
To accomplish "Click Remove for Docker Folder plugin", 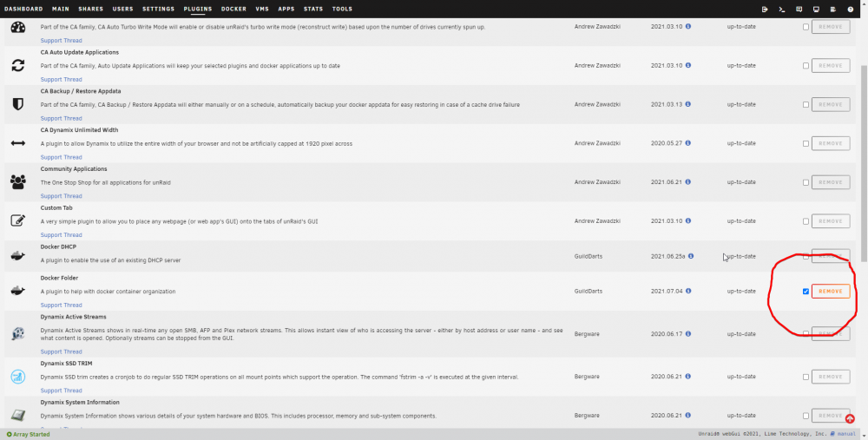I will 831,291.
